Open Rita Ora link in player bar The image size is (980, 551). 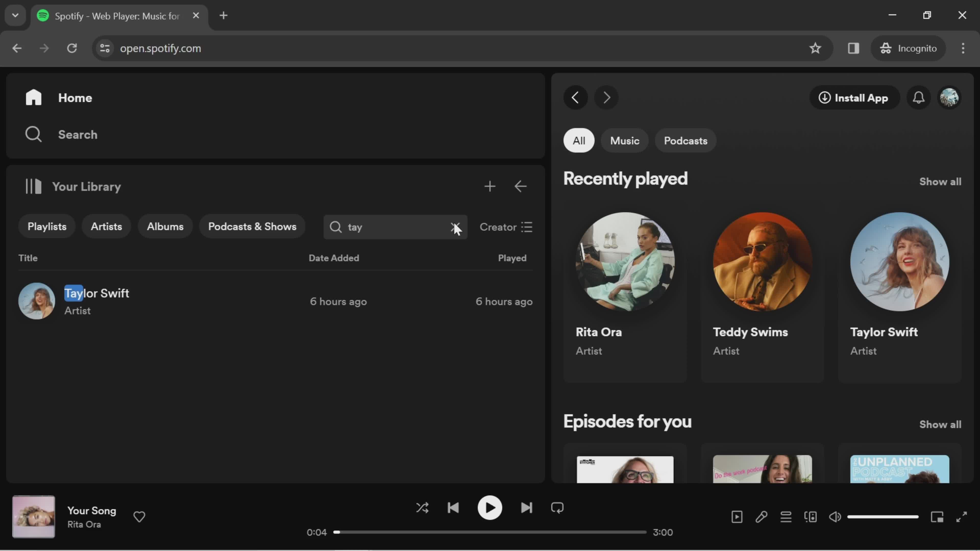click(x=84, y=524)
